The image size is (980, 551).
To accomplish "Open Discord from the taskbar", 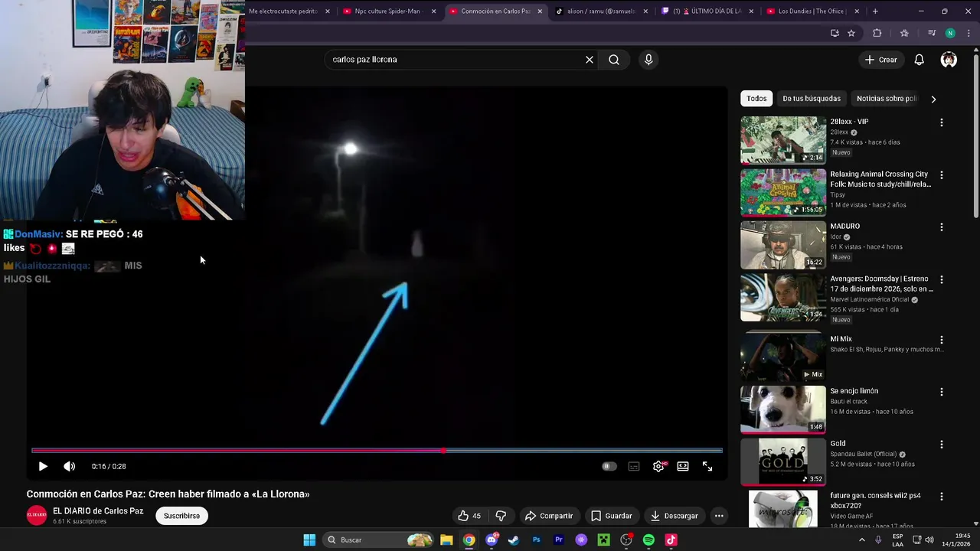I will (492, 540).
